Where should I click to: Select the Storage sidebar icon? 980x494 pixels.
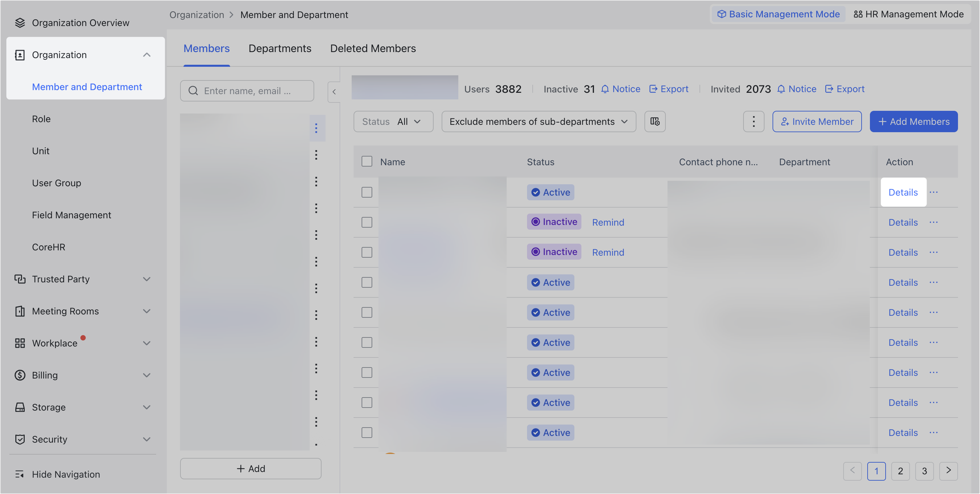pyautogui.click(x=20, y=407)
